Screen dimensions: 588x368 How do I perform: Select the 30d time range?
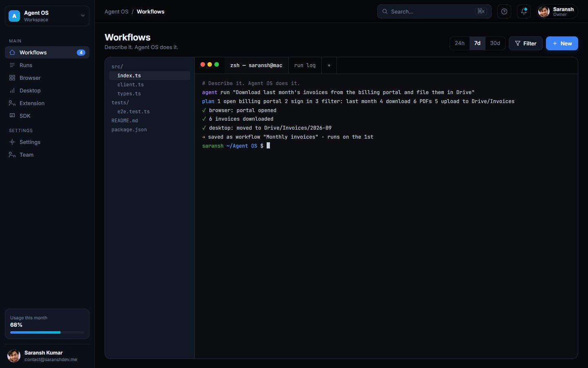click(495, 43)
